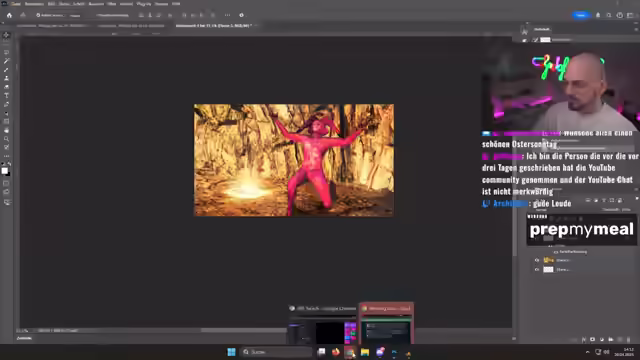Select the Pen tool
Image resolution: width=640 pixels, height=360 pixels.
pyautogui.click(x=6, y=104)
